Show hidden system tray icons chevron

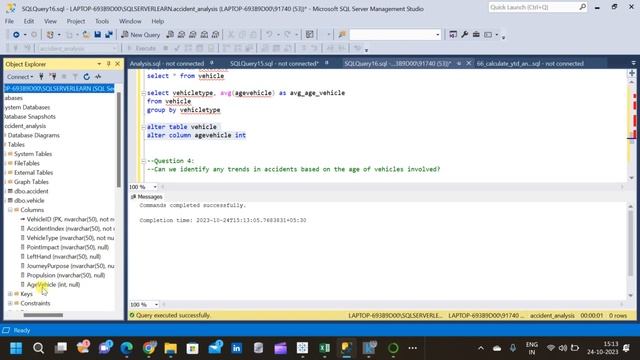481,348
